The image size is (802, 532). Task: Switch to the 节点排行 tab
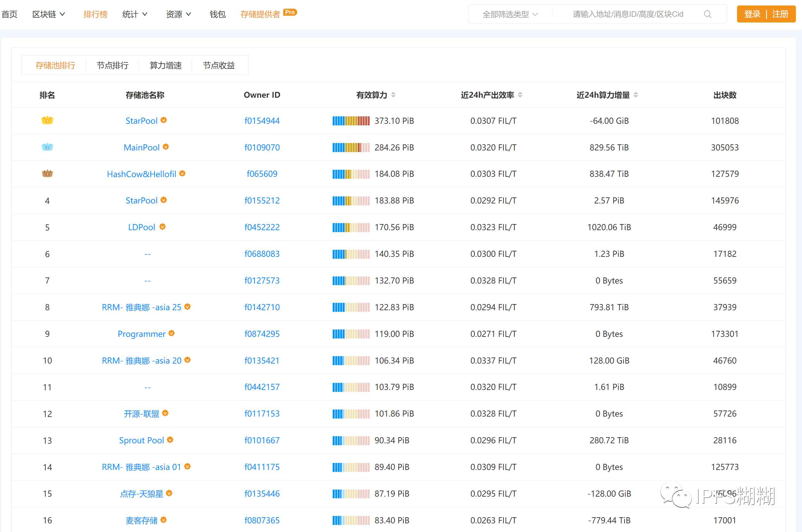pos(112,65)
